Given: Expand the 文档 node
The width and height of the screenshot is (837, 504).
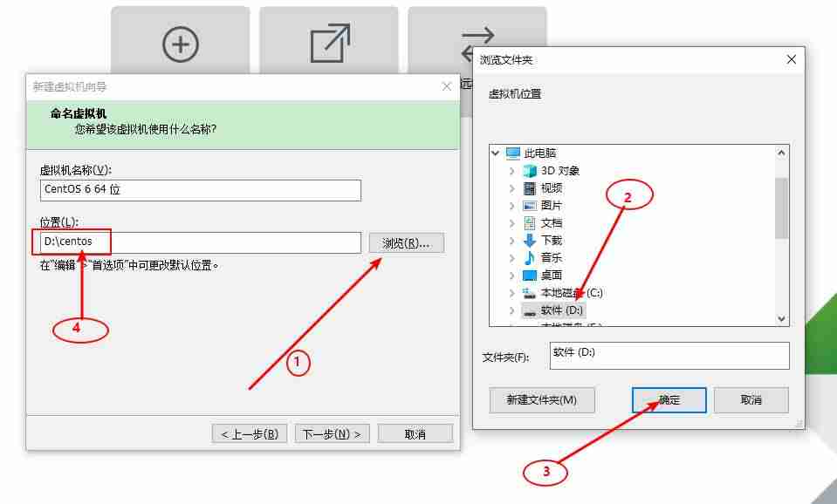Looking at the screenshot, I should pos(512,223).
